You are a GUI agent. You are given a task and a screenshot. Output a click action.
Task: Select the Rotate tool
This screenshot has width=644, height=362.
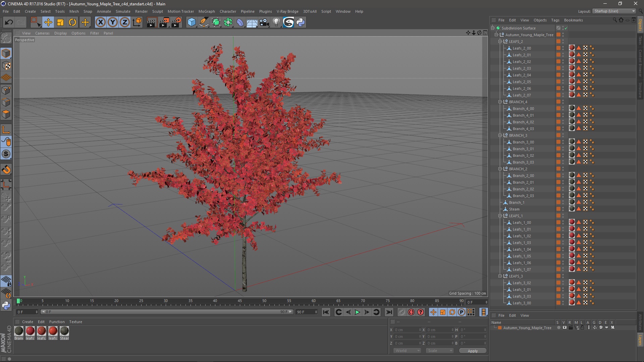pos(72,22)
